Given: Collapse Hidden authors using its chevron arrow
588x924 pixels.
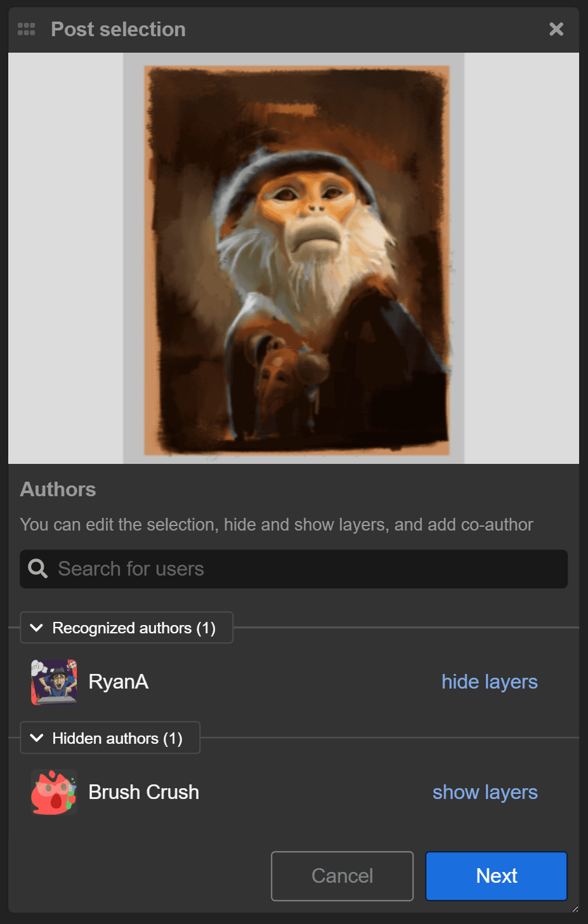Looking at the screenshot, I should [x=37, y=738].
